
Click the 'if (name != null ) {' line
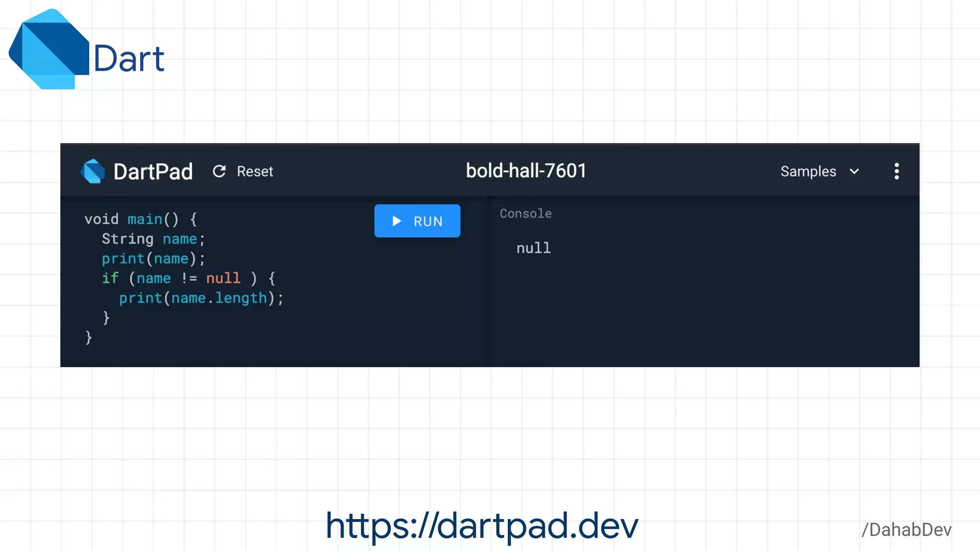pyautogui.click(x=189, y=278)
